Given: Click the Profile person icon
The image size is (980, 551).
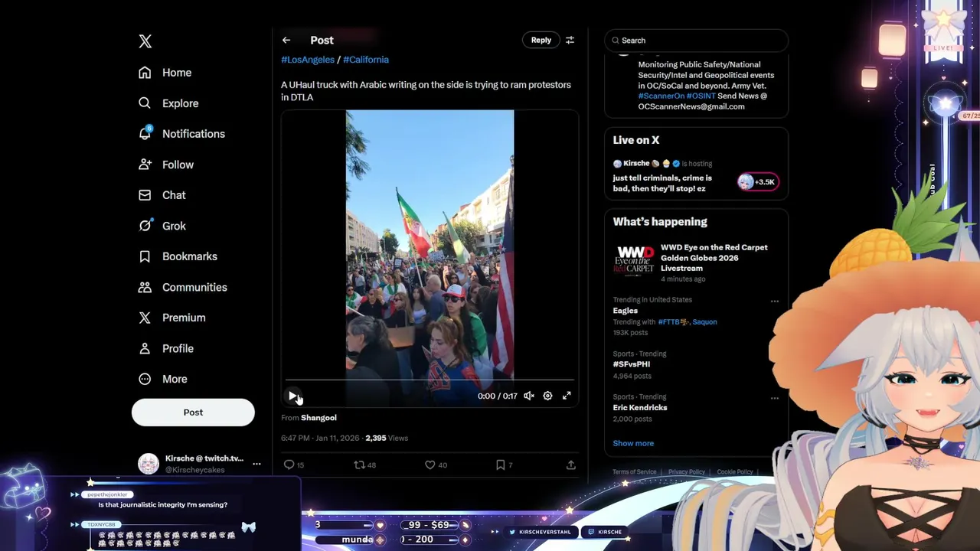Looking at the screenshot, I should [145, 348].
